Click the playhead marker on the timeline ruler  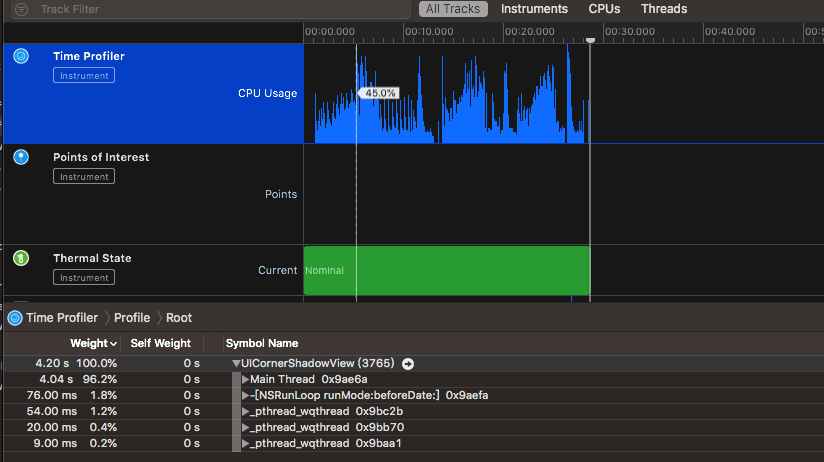coord(590,39)
